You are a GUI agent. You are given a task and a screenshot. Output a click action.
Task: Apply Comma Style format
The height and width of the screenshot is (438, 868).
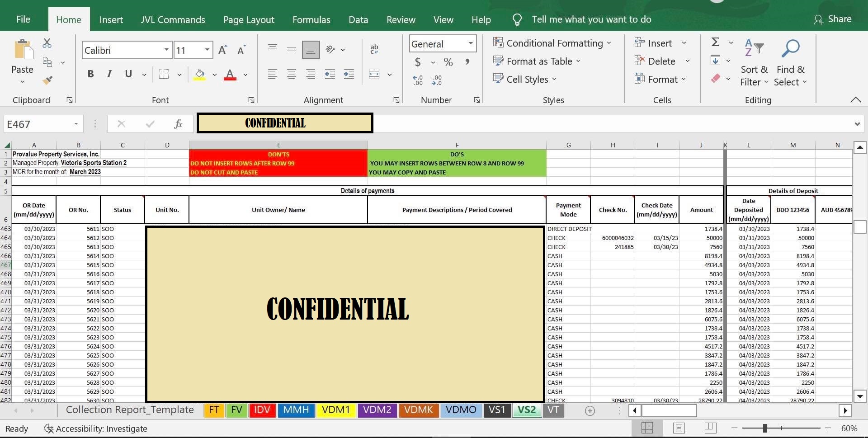coord(467,62)
